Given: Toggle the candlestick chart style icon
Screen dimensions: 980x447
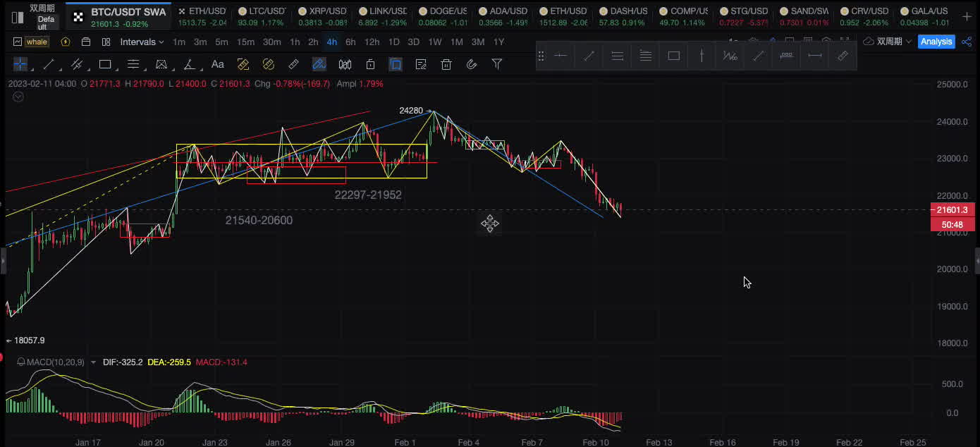Looking at the screenshot, I should pyautogui.click(x=345, y=65).
